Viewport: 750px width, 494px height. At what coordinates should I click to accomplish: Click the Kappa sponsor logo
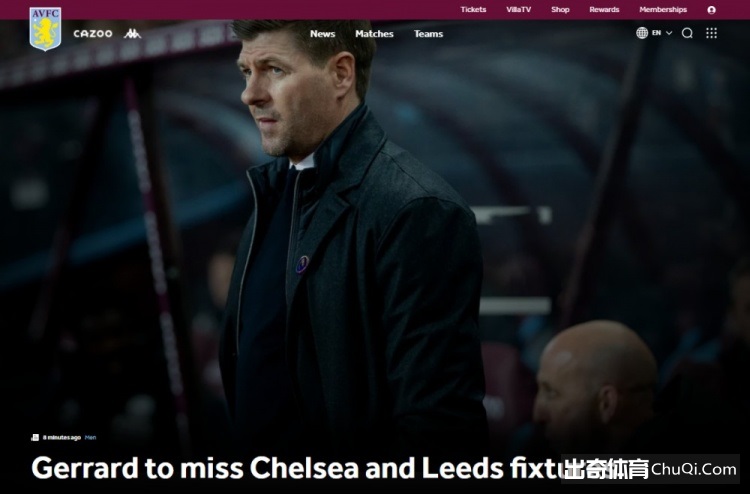click(x=132, y=33)
